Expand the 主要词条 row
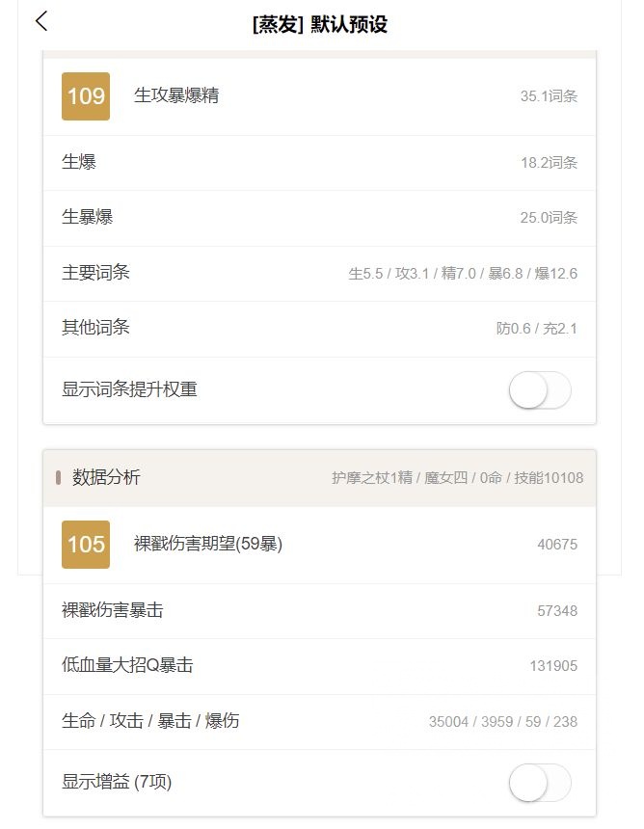Screen dimensions: 644x829 pos(96,273)
